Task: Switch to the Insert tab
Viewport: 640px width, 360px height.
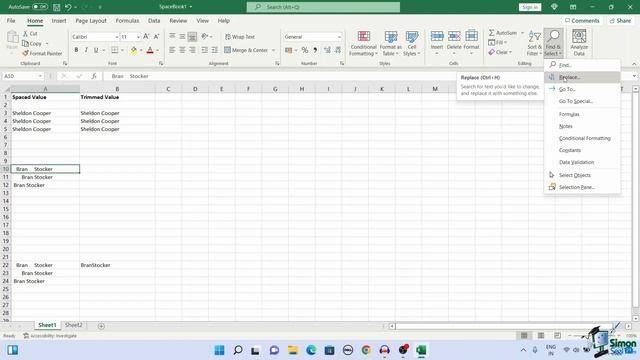Action: pos(59,20)
